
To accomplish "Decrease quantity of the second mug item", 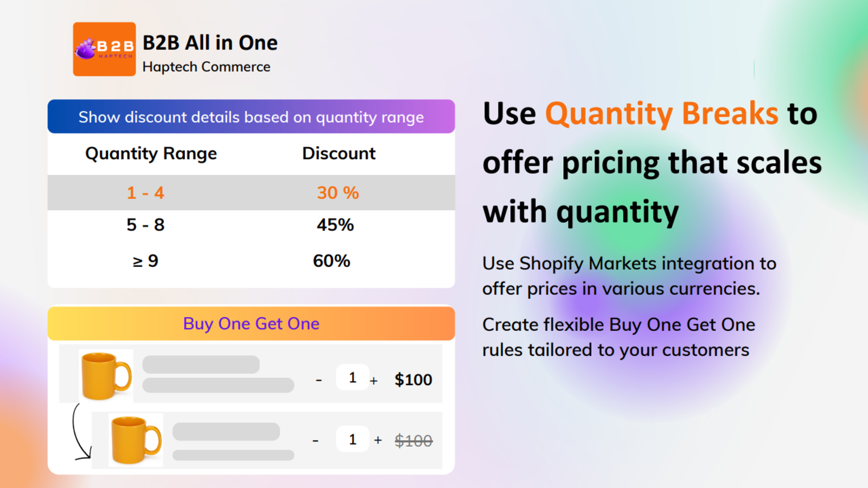I will point(315,441).
